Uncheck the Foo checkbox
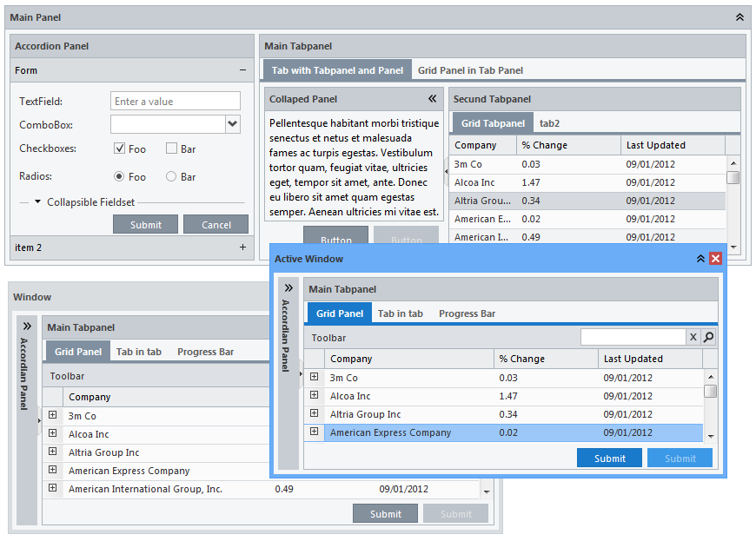Image resolution: width=756 pixels, height=541 pixels. pyautogui.click(x=119, y=148)
